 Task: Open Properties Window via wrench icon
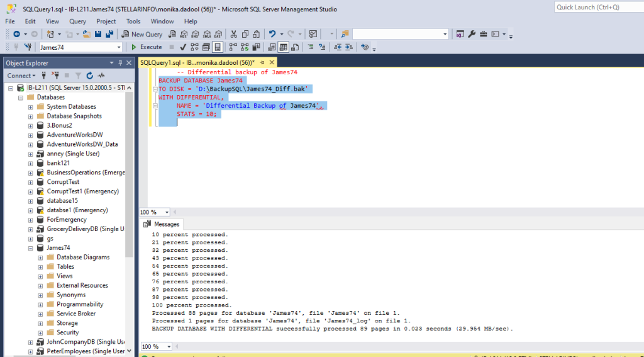pyautogui.click(x=472, y=34)
